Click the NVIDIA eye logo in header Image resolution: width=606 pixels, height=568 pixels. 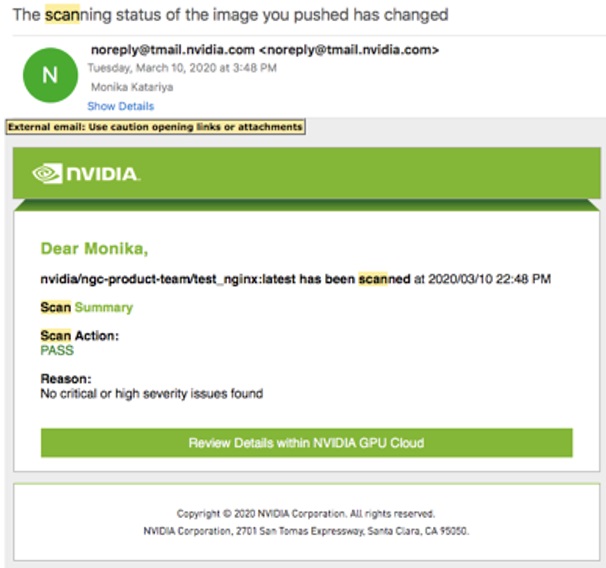click(x=47, y=174)
